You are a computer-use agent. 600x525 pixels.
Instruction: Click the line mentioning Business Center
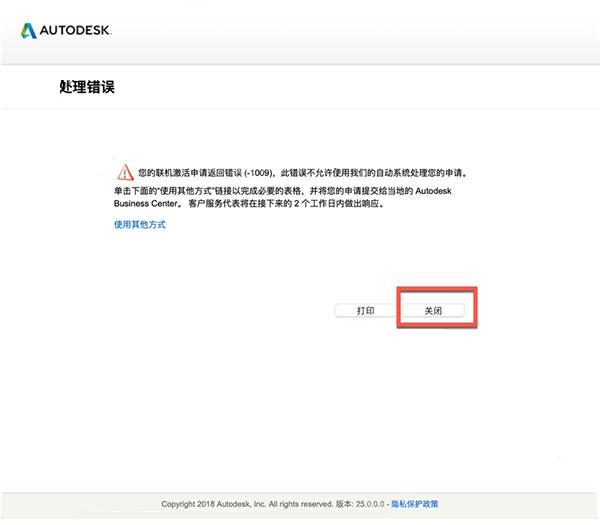pyautogui.click(x=249, y=204)
